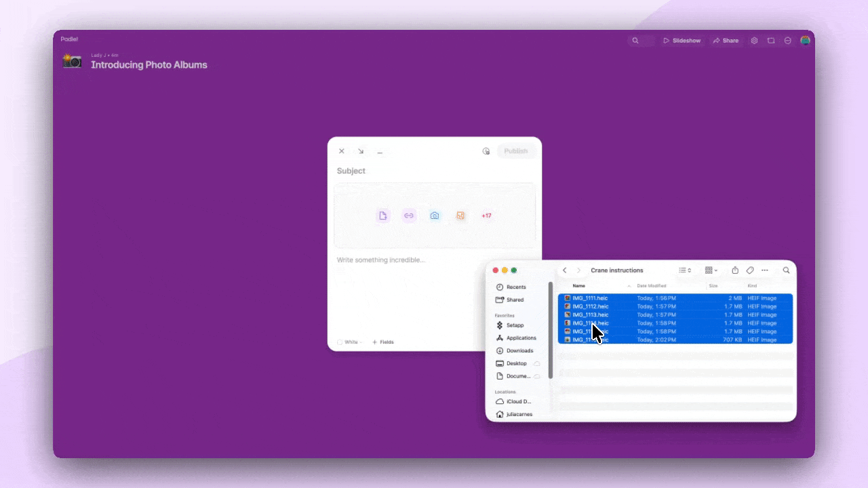Click the White color circle swatch
Image resolution: width=868 pixels, height=488 pixels.
(x=340, y=342)
